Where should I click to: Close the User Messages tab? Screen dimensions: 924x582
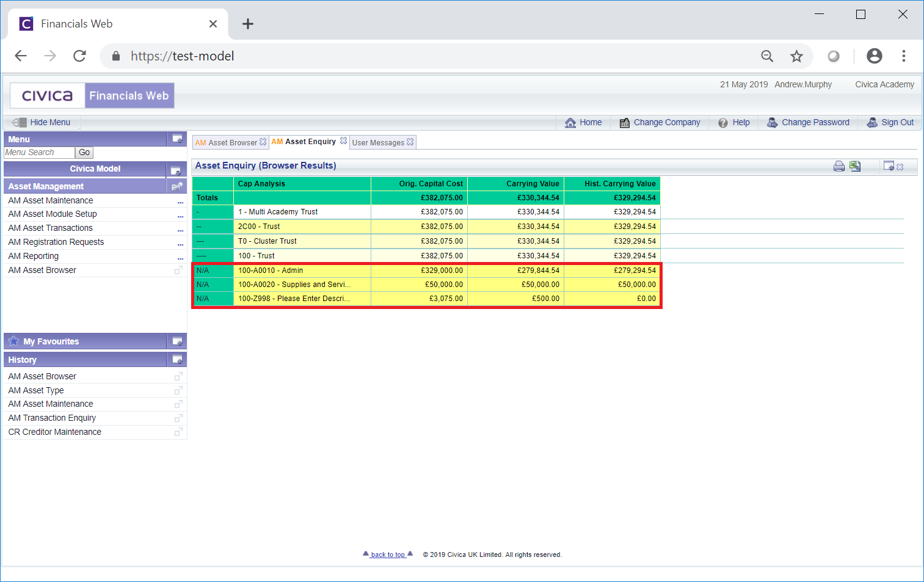click(410, 142)
